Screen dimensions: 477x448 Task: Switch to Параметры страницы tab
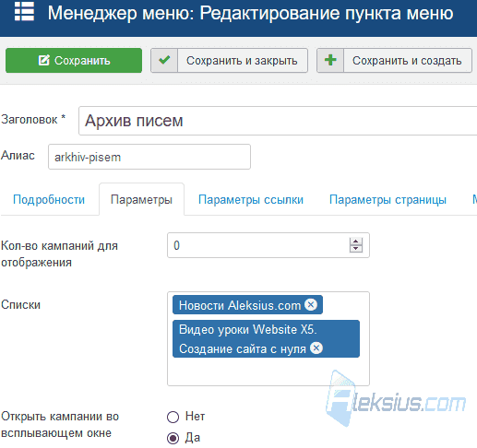[388, 200]
